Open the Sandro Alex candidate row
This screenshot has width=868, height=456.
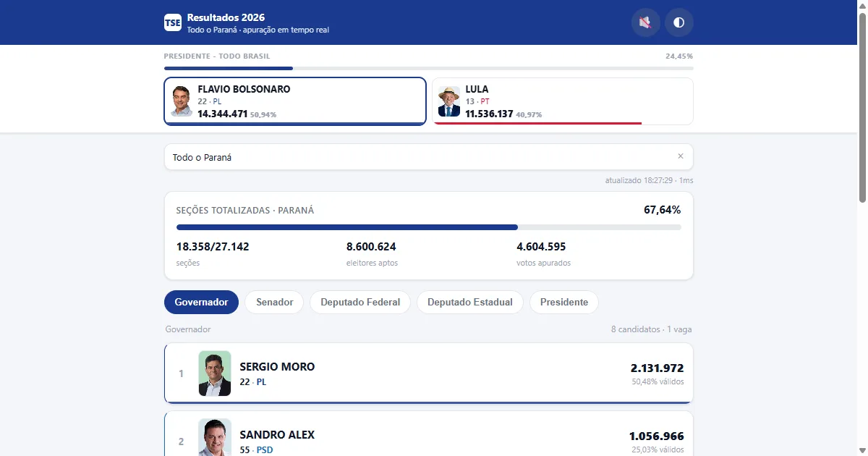[x=428, y=434]
